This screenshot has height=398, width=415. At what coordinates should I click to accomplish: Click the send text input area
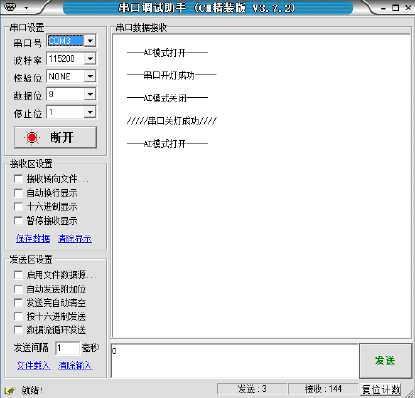tap(235, 361)
